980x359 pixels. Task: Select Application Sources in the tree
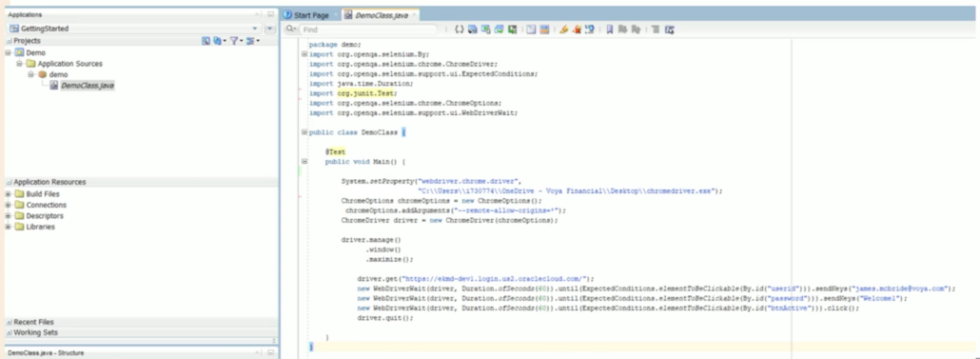[69, 63]
